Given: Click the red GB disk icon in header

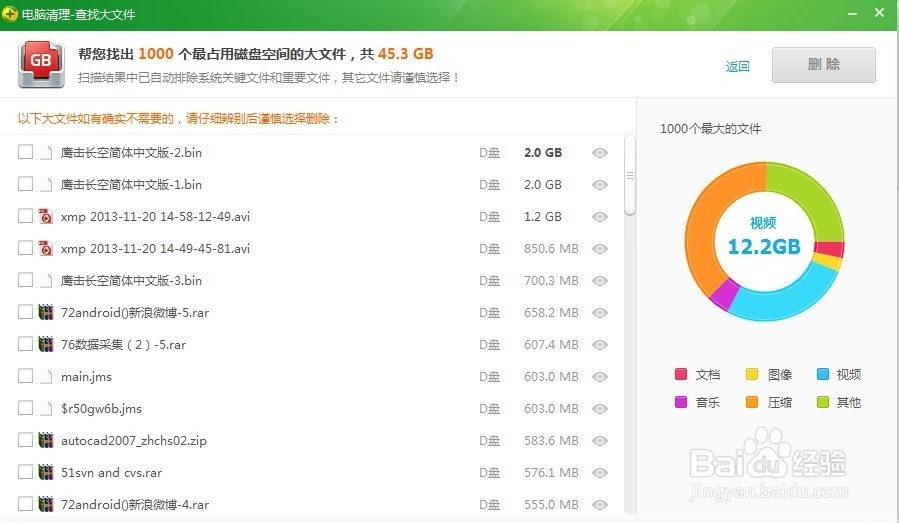Looking at the screenshot, I should coord(41,64).
